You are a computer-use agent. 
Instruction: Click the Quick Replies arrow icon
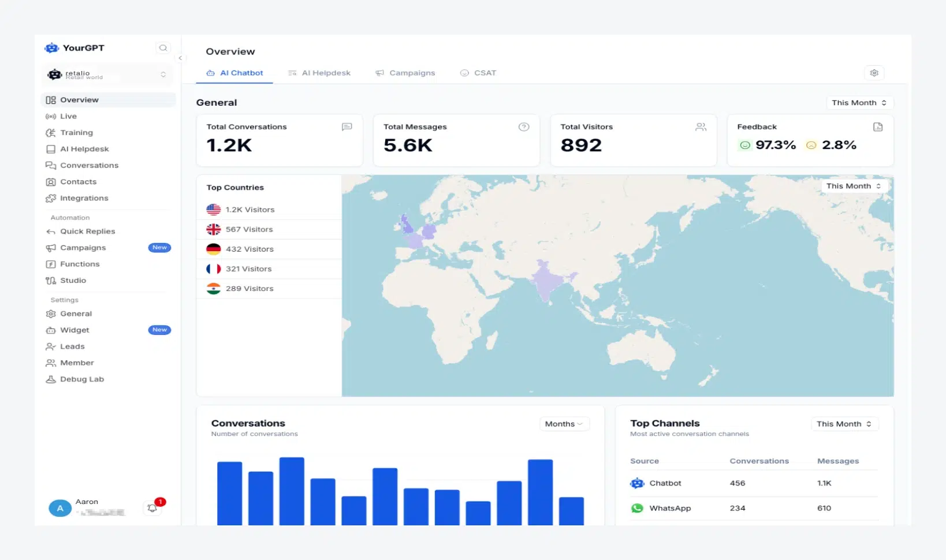click(x=51, y=232)
